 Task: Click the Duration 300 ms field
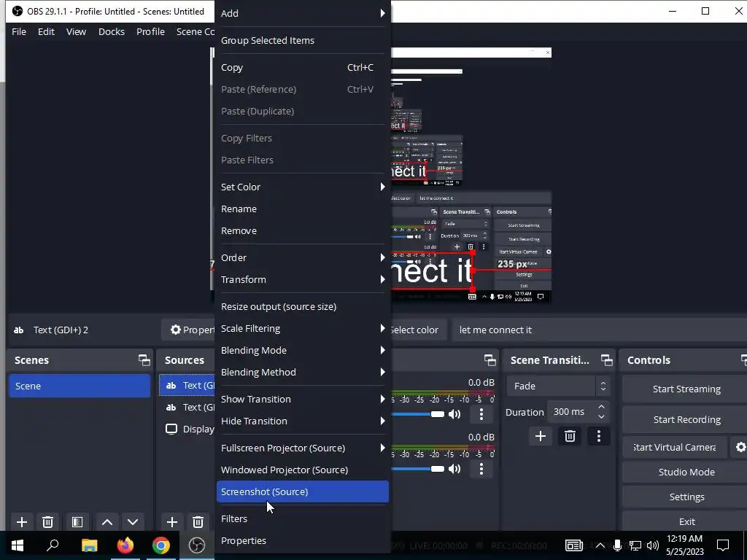(578, 412)
